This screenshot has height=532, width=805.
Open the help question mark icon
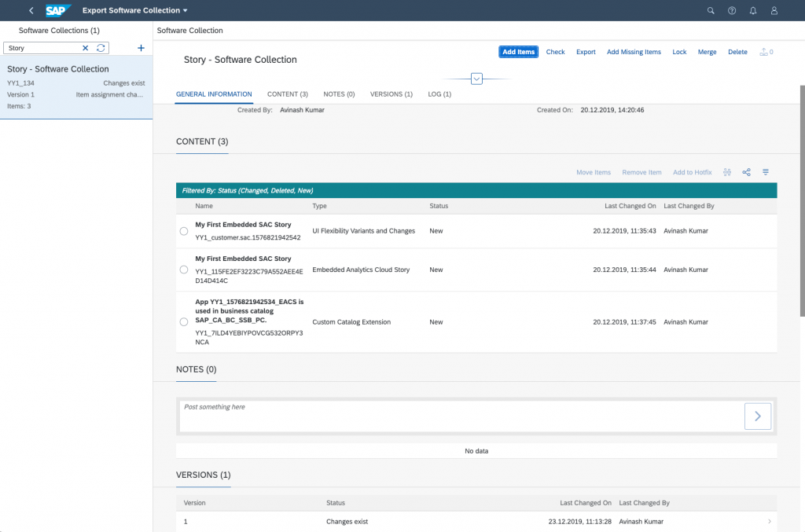[732, 10]
